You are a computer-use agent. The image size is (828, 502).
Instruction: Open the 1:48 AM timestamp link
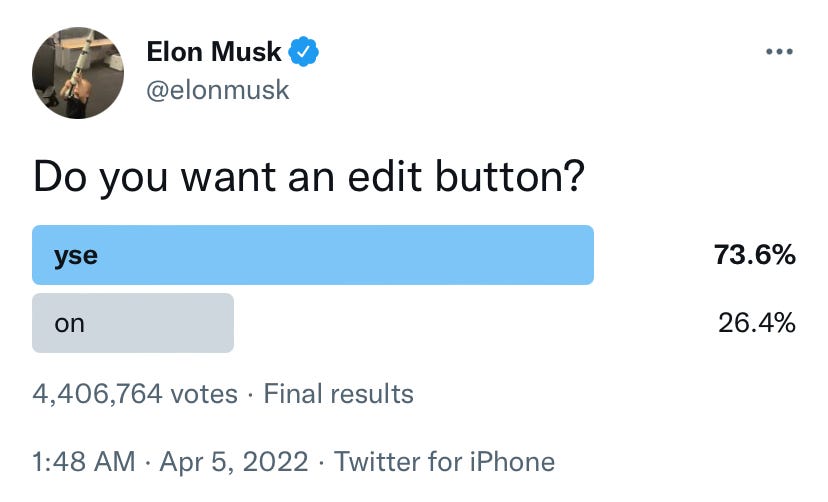[84, 461]
